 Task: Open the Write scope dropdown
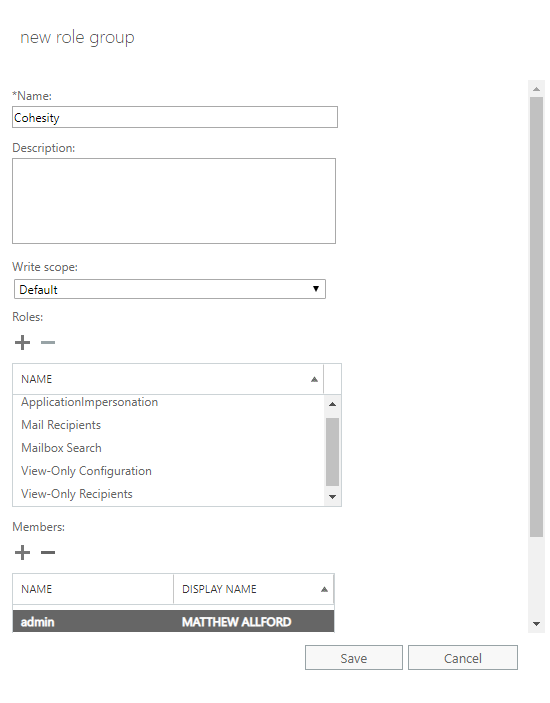[x=170, y=289]
